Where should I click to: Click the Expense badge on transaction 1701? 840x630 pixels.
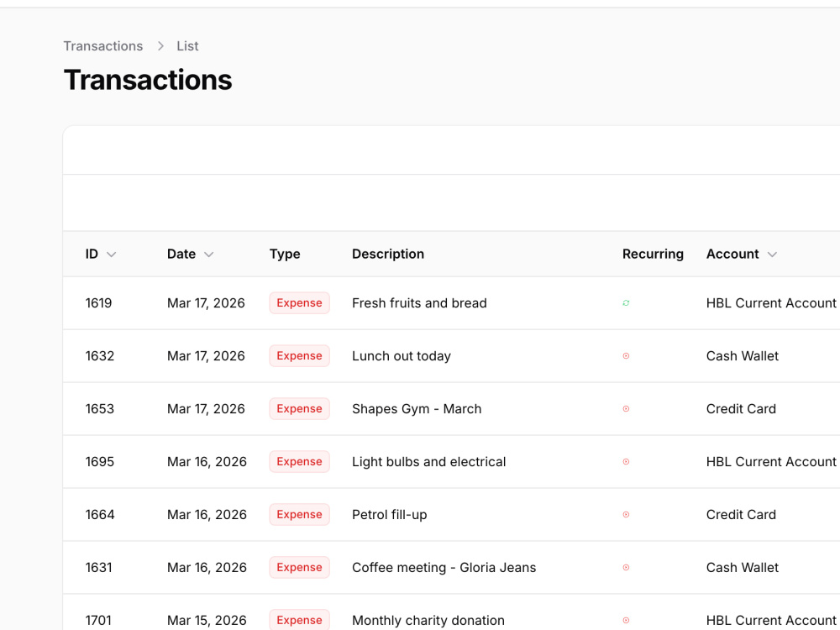[300, 620]
